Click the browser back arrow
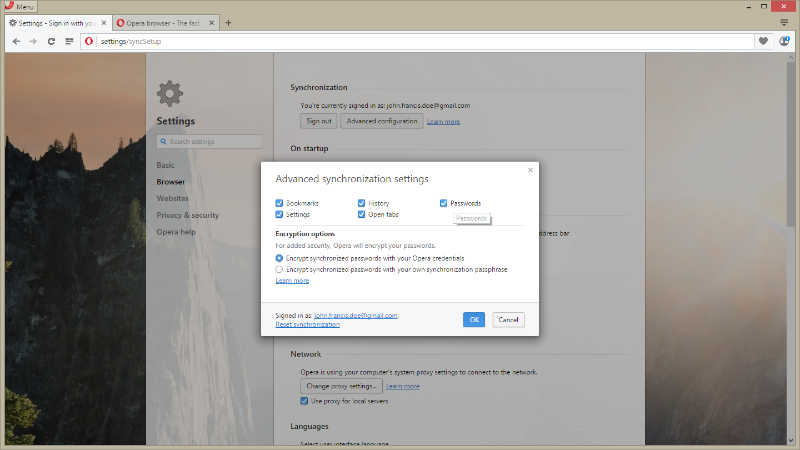Image resolution: width=800 pixels, height=450 pixels. 16,41
